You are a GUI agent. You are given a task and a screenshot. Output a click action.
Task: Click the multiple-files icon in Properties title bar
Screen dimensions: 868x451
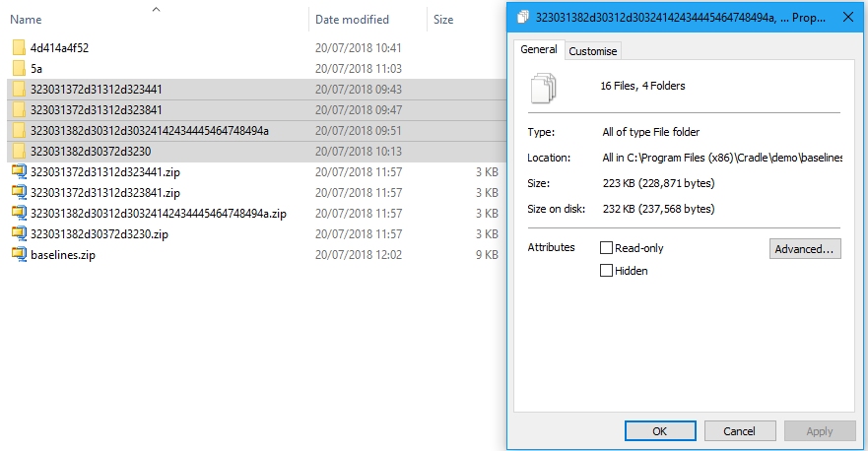click(x=522, y=17)
